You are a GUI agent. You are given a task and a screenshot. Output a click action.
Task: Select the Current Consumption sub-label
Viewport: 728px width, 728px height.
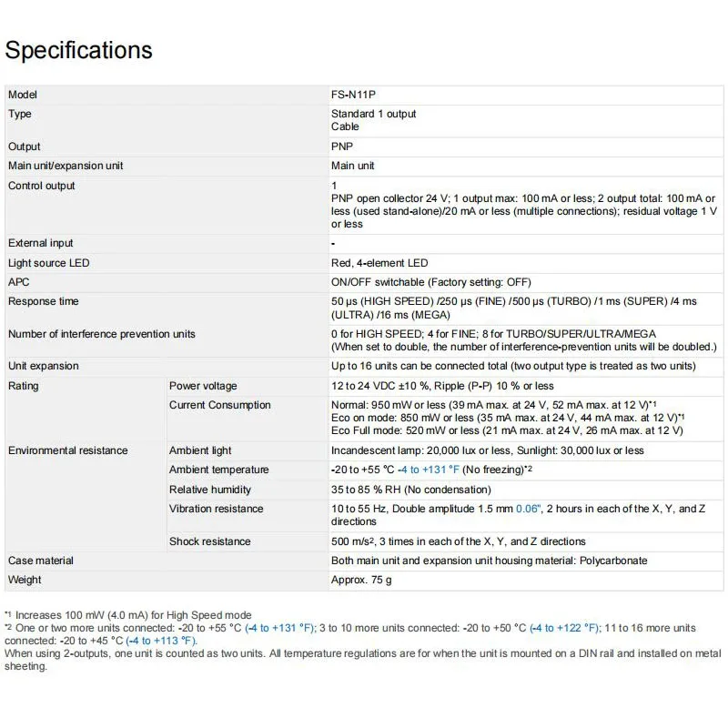(220, 405)
